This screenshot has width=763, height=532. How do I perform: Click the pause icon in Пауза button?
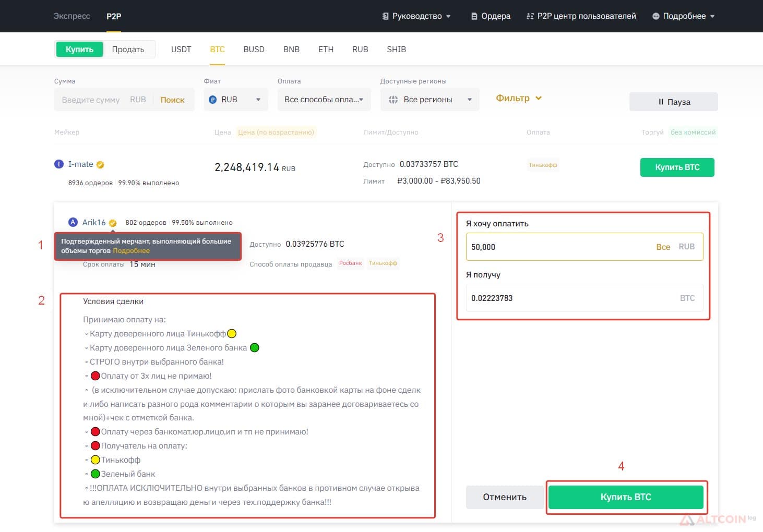661,102
